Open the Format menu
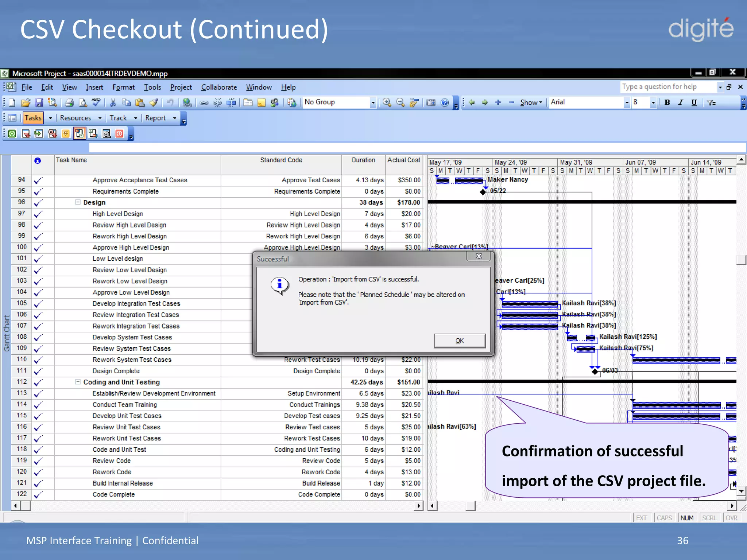The height and width of the screenshot is (560, 747). point(124,87)
